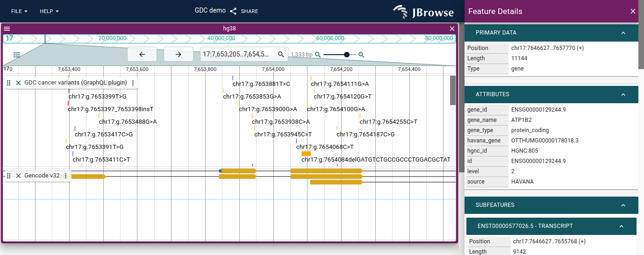Select variant chr17:g.7653397_7653398insT
Screen dimensions: 644x255
(111, 109)
